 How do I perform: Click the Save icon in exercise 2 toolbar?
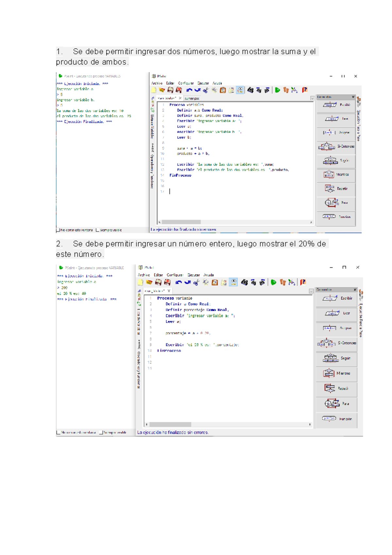pyautogui.click(x=158, y=282)
